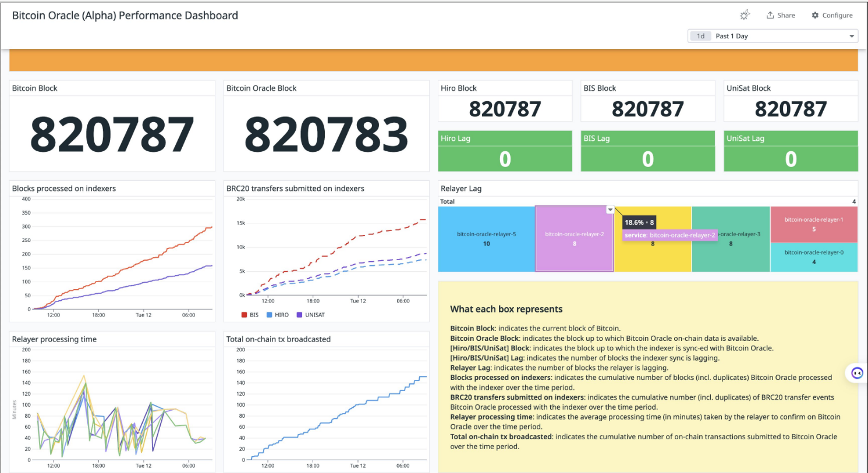Select the bitcoin-oracle-relayer-0 cyan tile

[813, 257]
